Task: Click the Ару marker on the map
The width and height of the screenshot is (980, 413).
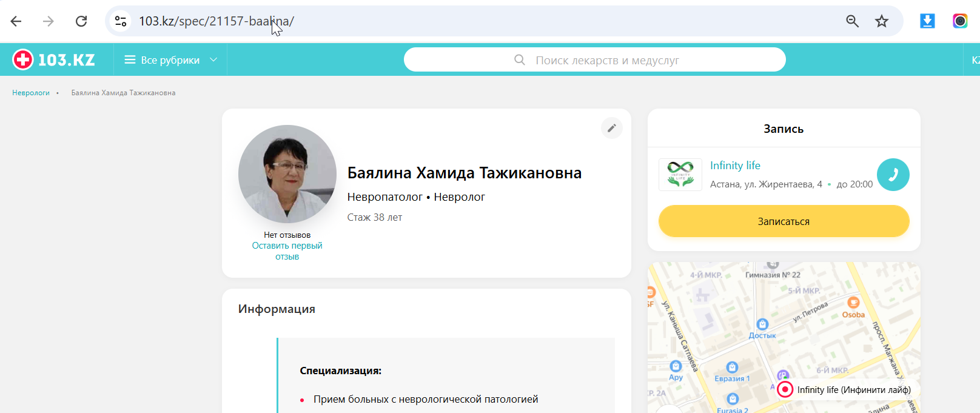Action: click(676, 366)
